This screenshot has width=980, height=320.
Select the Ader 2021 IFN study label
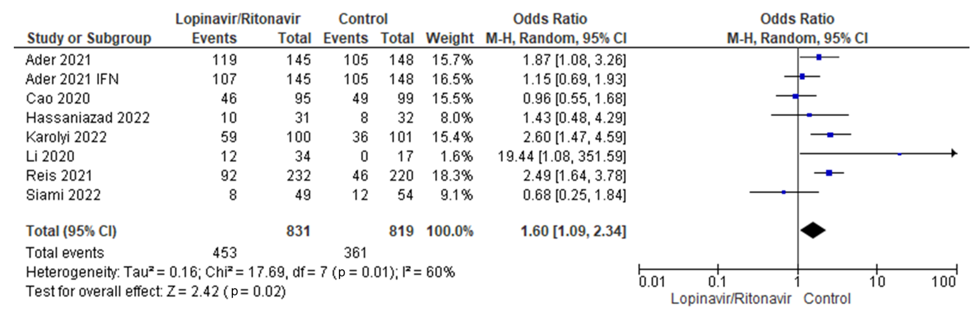[72, 79]
